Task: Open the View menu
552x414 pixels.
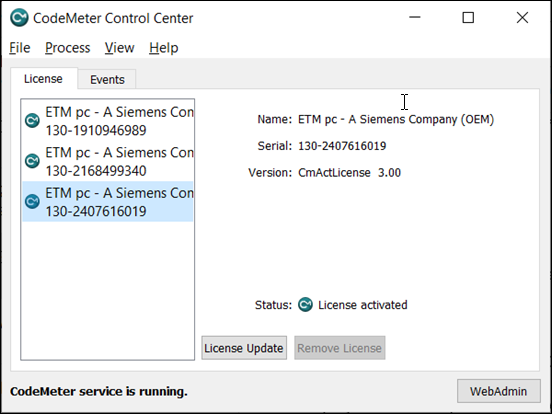Action: tap(119, 48)
